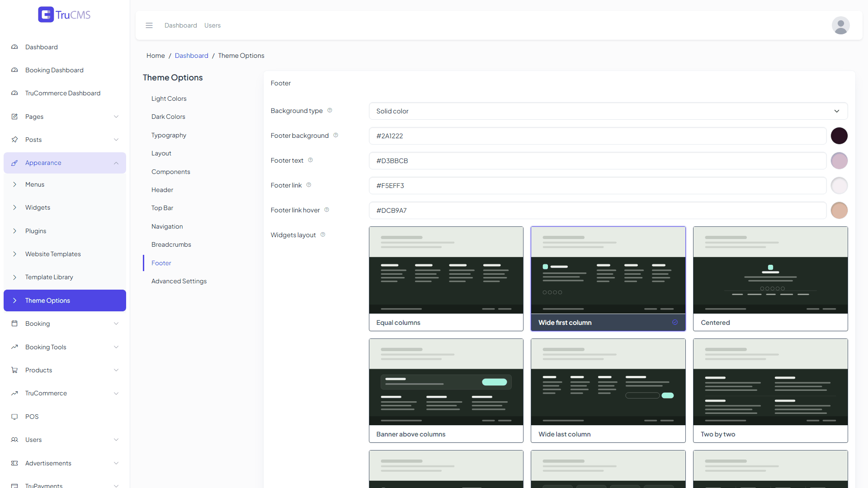Open Footer background color swatch
Image resolution: width=868 pixels, height=488 pixels.
(839, 136)
